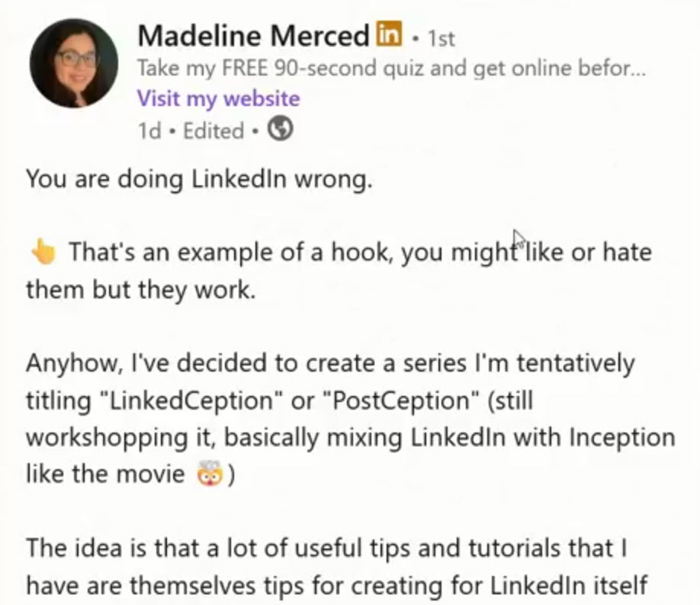Click Madeline Merced's profile photo
Viewport: 700px width, 605px height.
point(74,63)
